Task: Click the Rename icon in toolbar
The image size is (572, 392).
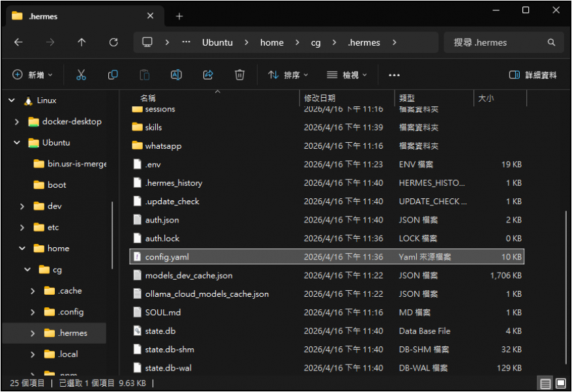Action: 176,75
